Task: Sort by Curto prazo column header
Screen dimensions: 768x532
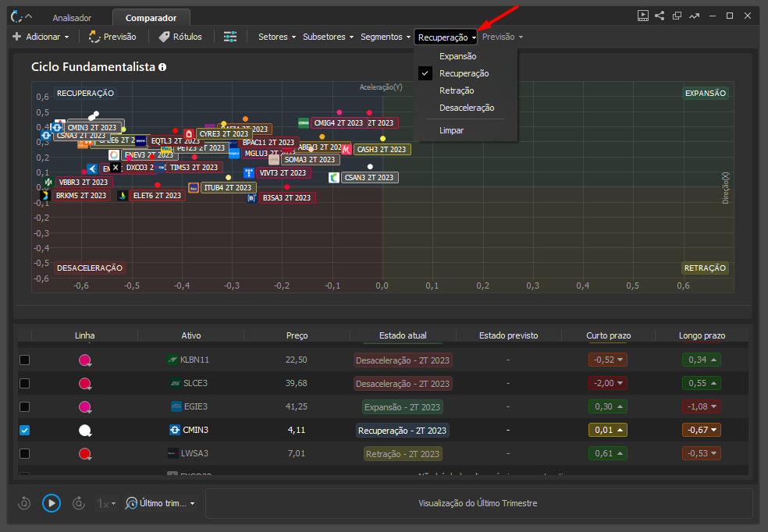Action: [608, 335]
